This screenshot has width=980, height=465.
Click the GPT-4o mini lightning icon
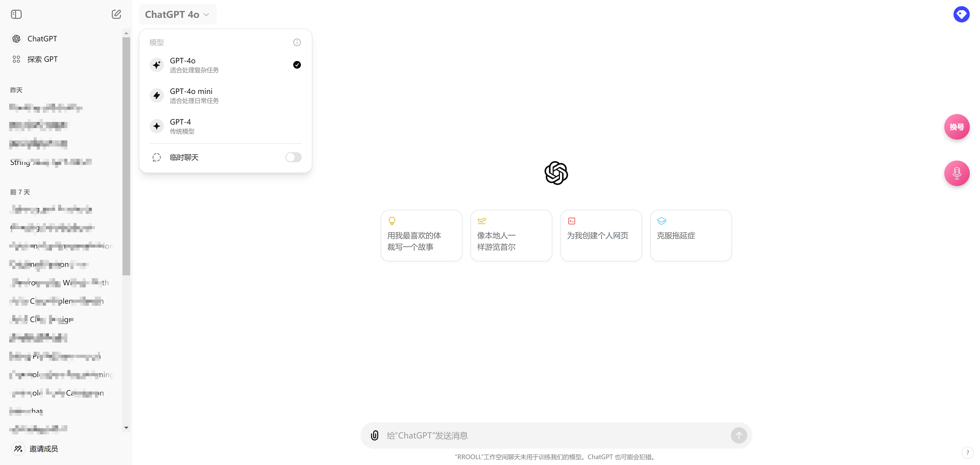(x=157, y=95)
